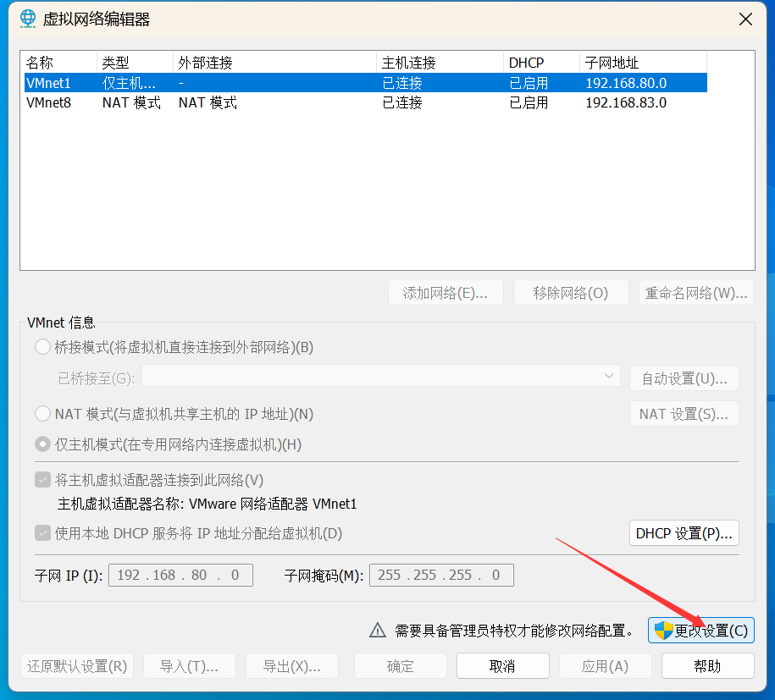Click subnet address 192.168.83.0 cell
Viewport: 775px width, 700px height.
click(x=626, y=102)
